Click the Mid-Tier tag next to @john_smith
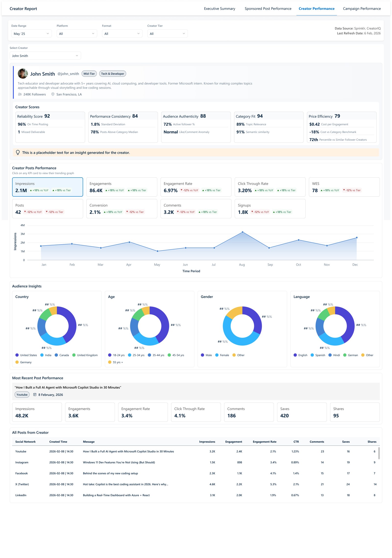The height and width of the screenshot is (558, 392). click(x=89, y=74)
